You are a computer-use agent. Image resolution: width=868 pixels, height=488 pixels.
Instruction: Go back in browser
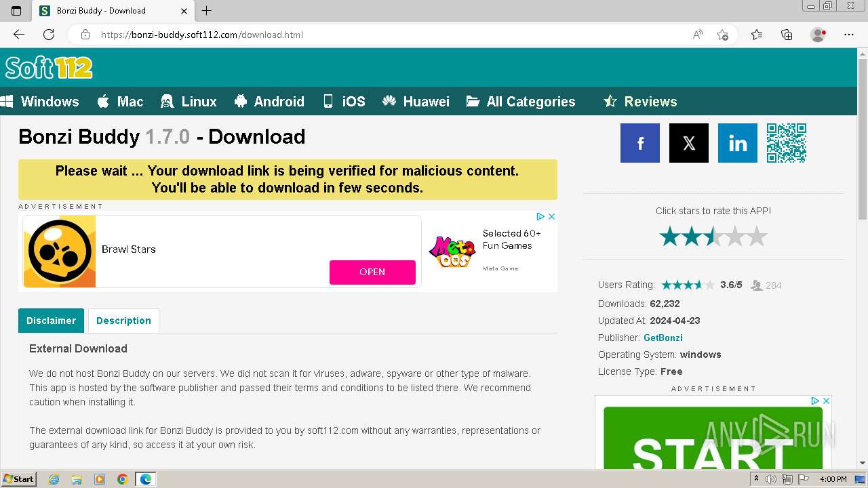[19, 35]
